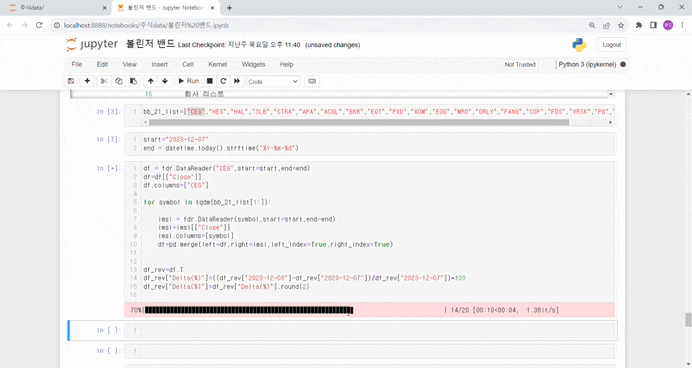692x368 pixels.
Task: Close the 볼린저 밴드 Jupyter Notebook tab
Action: [213, 8]
